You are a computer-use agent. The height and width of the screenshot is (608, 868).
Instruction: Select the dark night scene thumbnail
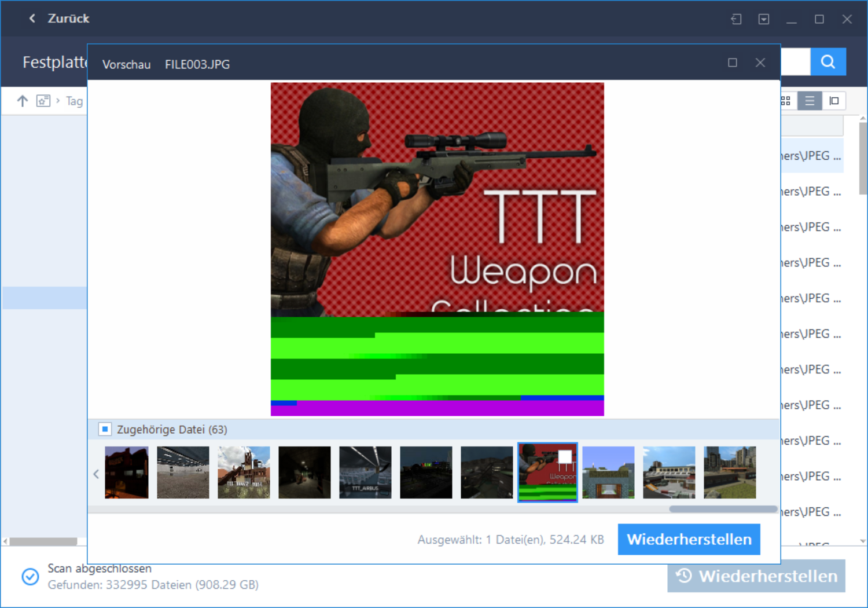tap(426, 473)
